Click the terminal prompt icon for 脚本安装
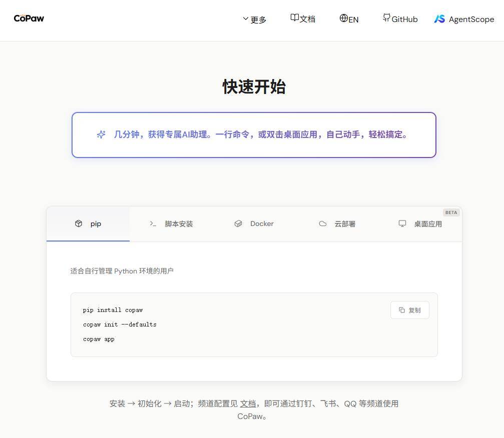The height and width of the screenshot is (438, 504). point(153,223)
